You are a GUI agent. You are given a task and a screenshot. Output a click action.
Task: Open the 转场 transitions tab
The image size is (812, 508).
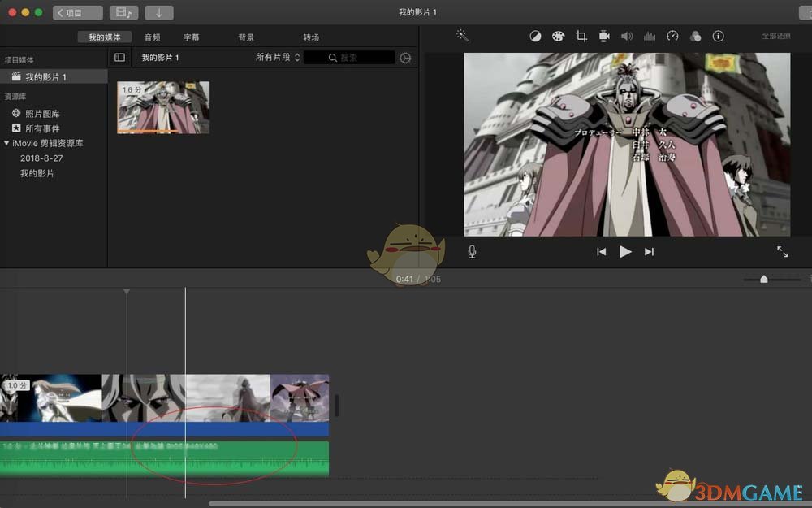[311, 37]
